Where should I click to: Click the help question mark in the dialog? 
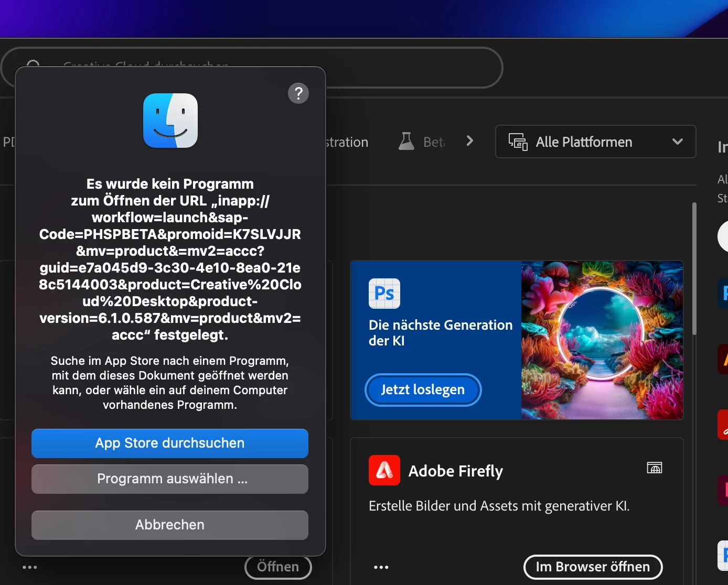coord(298,93)
